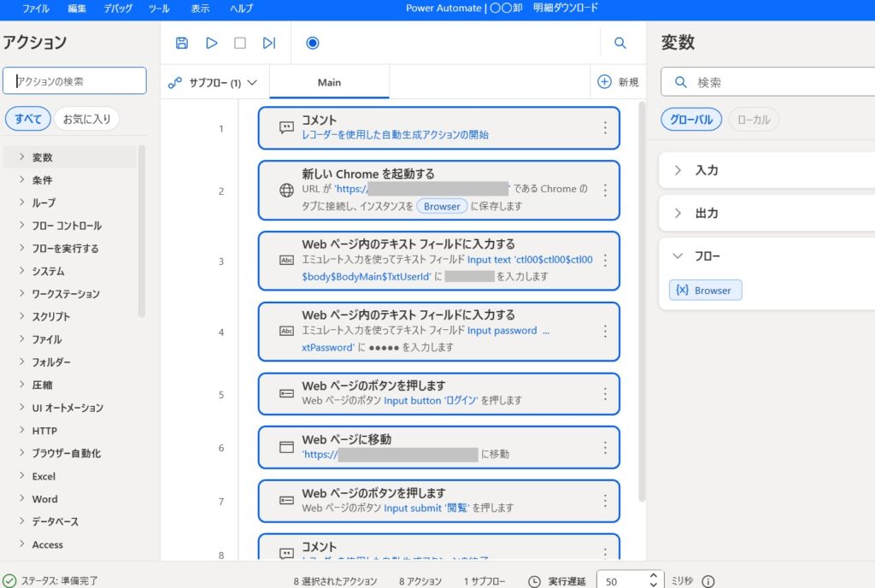This screenshot has height=588, width=875.
Task: Click the info icon beside ミリ秒
Action: click(708, 581)
